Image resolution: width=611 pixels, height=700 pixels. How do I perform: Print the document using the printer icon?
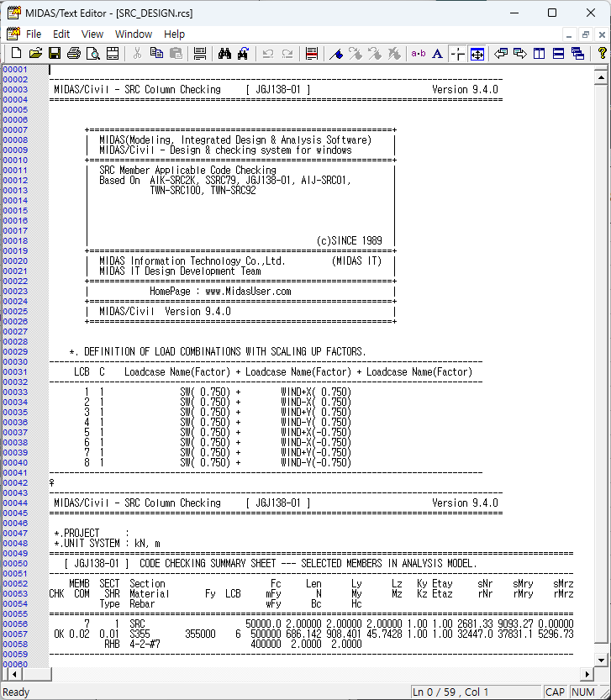click(x=74, y=54)
